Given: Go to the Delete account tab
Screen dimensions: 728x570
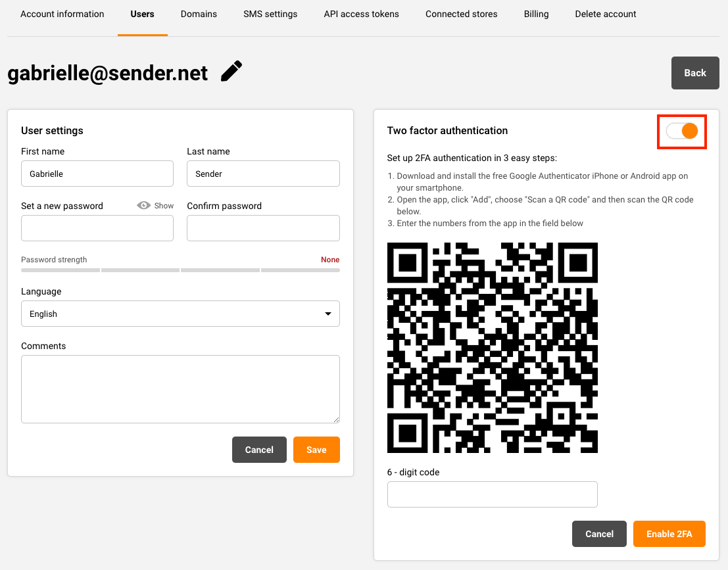Looking at the screenshot, I should (x=605, y=14).
